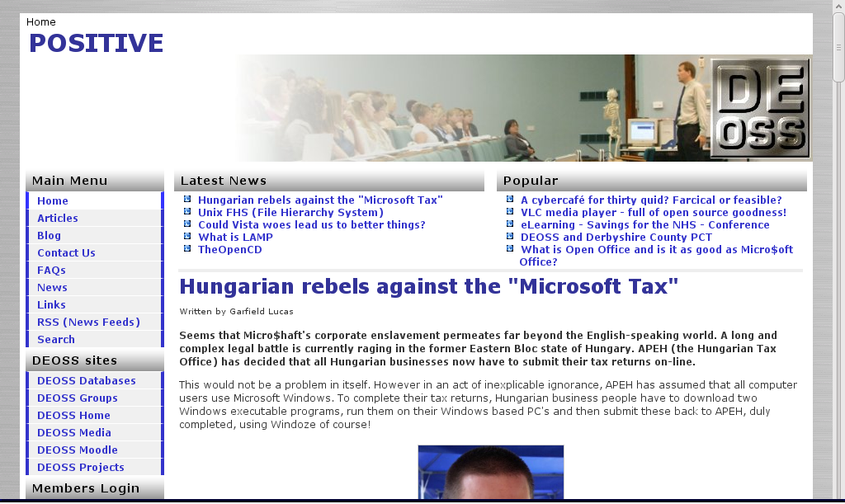This screenshot has height=504, width=845.
Task: Click the DEOSS logo in banner
Action: click(x=759, y=107)
